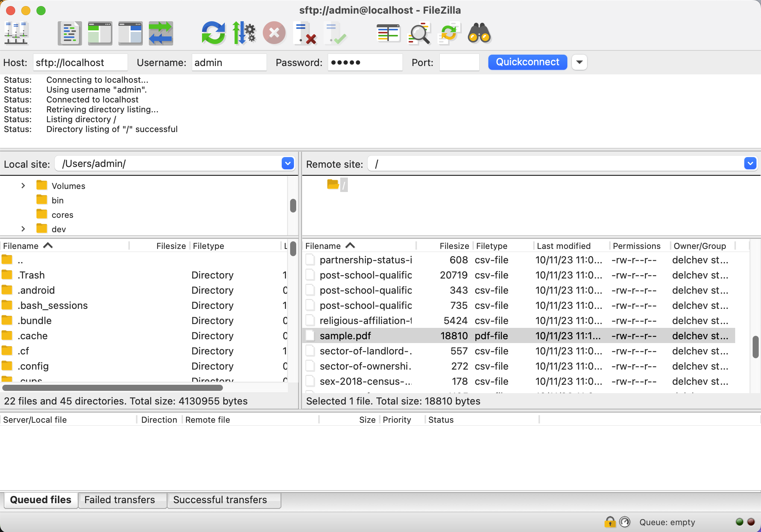Click the Username input field
The width and height of the screenshot is (761, 532).
pyautogui.click(x=229, y=62)
